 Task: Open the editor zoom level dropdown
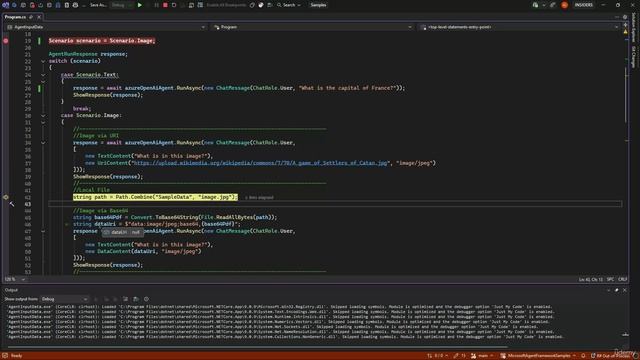[x=14, y=279]
